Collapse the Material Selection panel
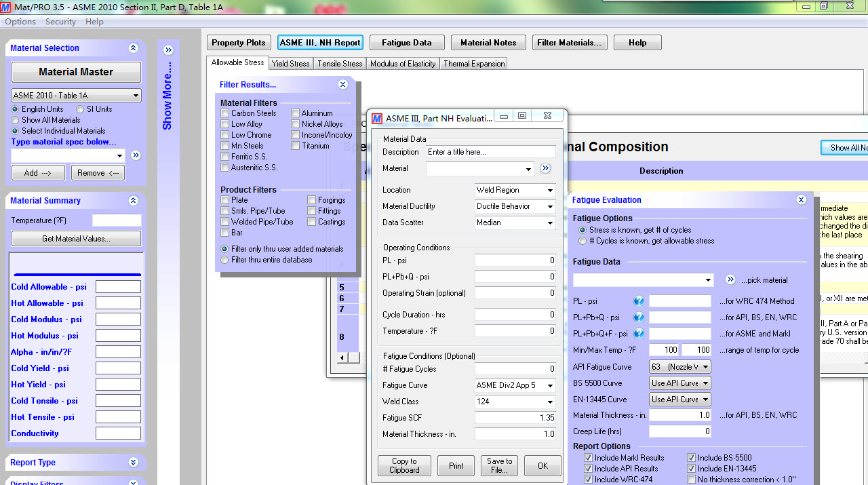The width and height of the screenshot is (868, 485). pos(133,48)
